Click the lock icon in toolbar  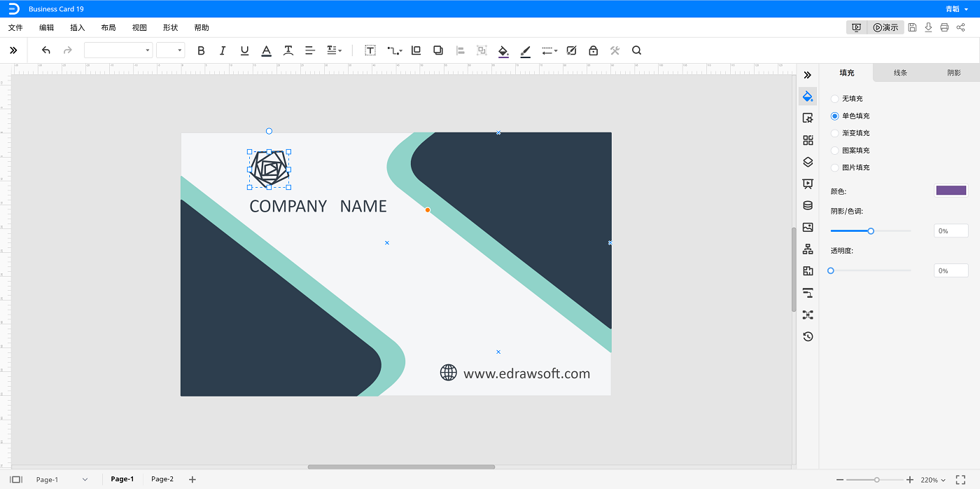(x=593, y=50)
